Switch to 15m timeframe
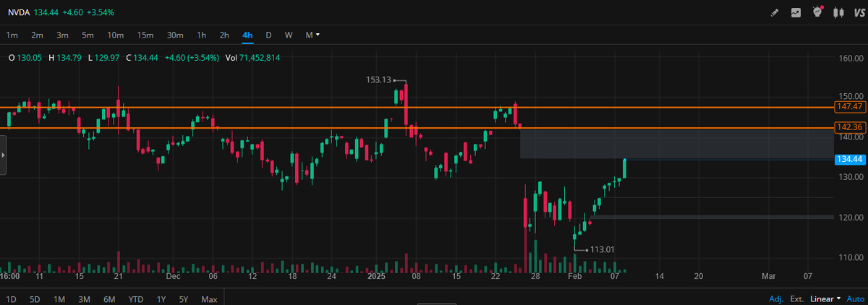Viewport: 868px width, 305px height. [145, 35]
